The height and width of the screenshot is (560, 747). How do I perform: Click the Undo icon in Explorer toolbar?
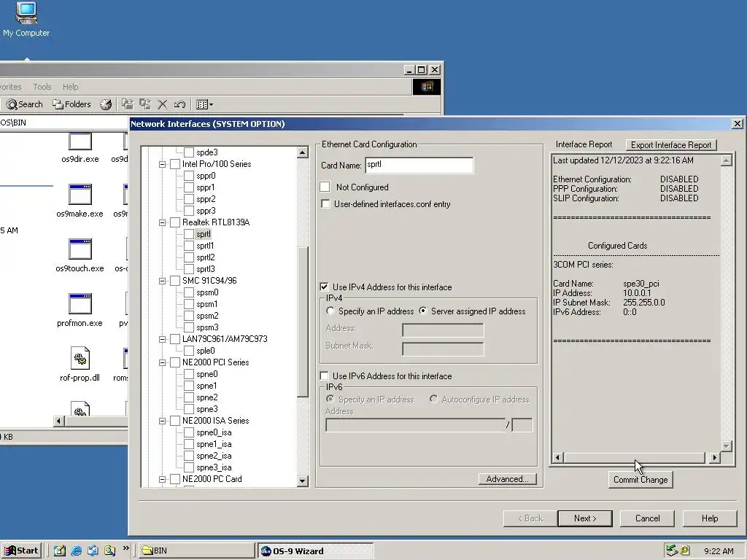(179, 104)
